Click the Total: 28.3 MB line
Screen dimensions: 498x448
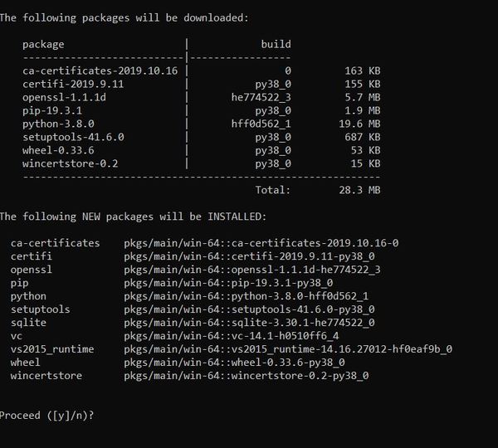pyautogui.click(x=318, y=190)
